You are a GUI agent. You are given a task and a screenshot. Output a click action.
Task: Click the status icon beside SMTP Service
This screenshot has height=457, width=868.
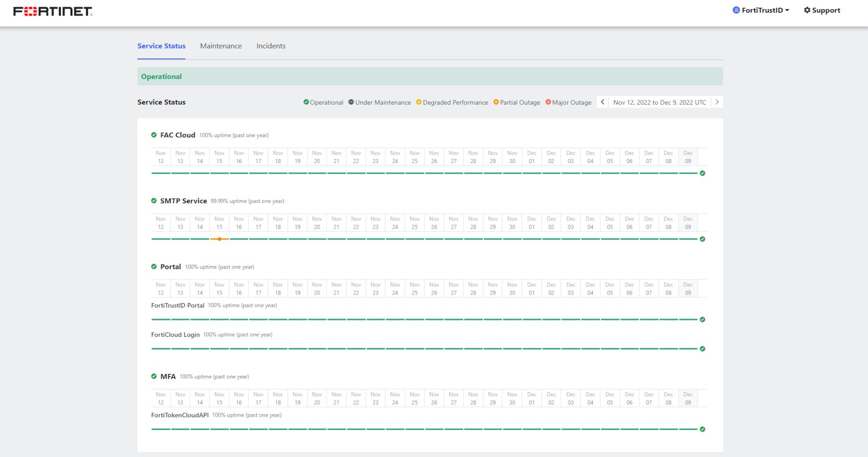click(153, 201)
